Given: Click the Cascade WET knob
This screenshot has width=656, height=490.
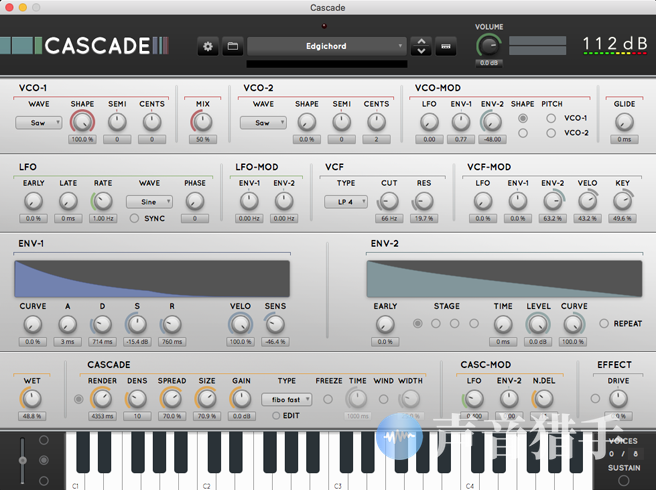Looking at the screenshot, I should (x=32, y=399).
